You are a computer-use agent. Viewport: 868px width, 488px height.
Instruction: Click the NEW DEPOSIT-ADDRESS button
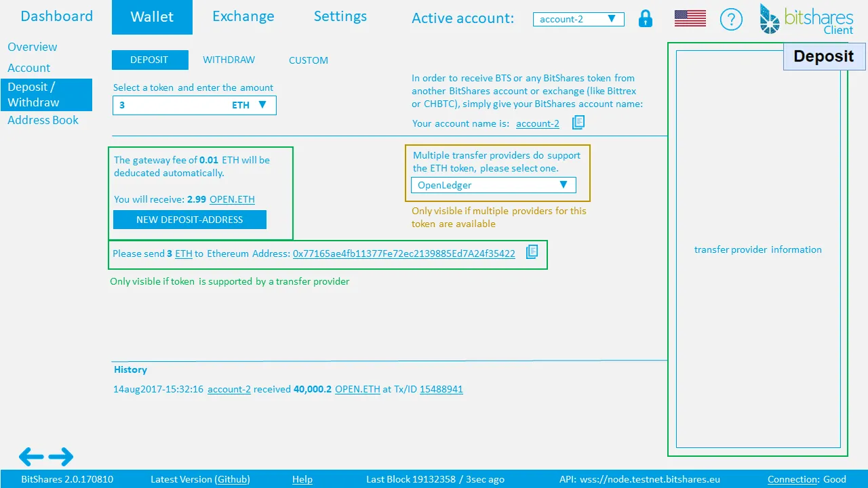pos(190,220)
